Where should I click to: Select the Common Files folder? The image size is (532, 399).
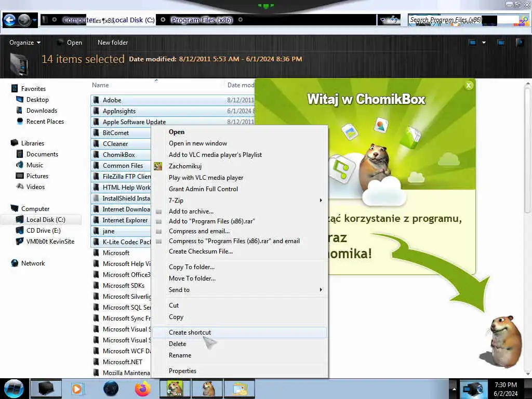123,166
